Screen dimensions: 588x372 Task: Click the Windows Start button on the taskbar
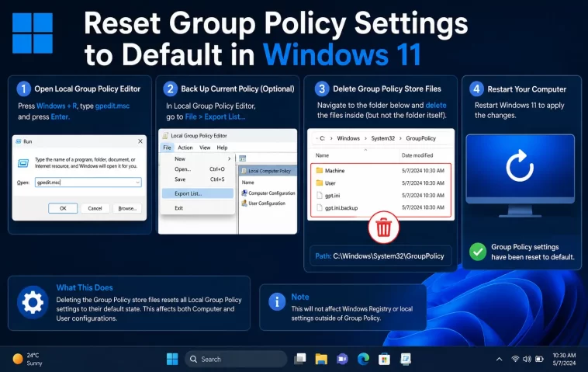(172, 360)
